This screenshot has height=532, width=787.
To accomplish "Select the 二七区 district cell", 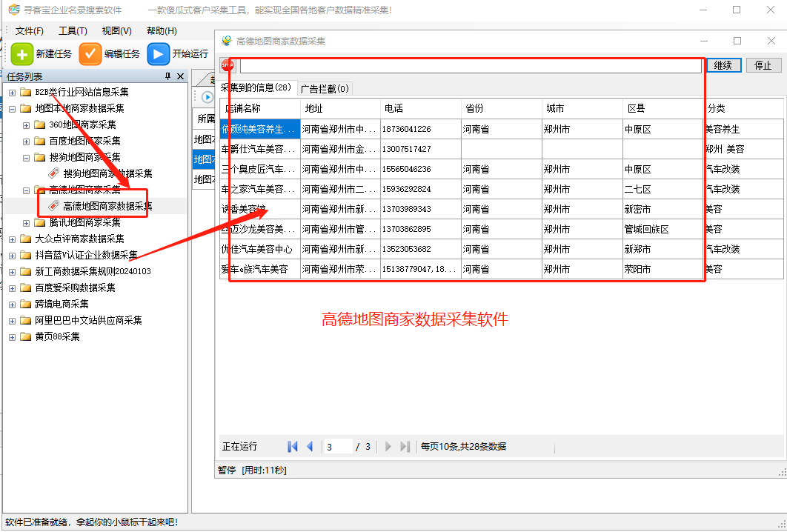I will [663, 189].
